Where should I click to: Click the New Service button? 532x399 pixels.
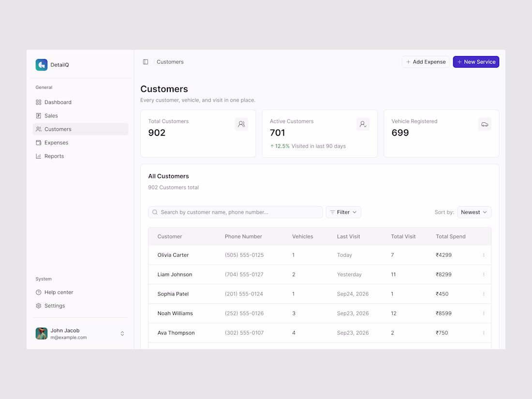[x=476, y=62]
